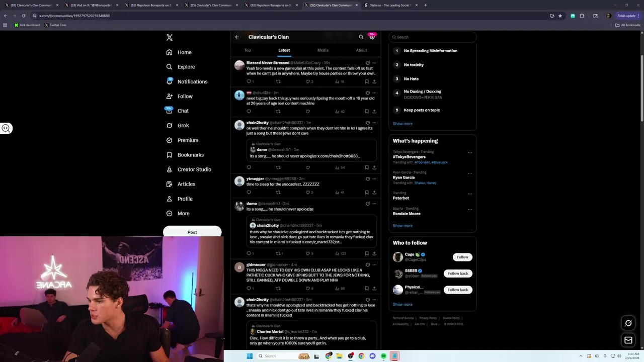Bookmark the damo post
Screen dimensions: 644x362
[367, 253]
